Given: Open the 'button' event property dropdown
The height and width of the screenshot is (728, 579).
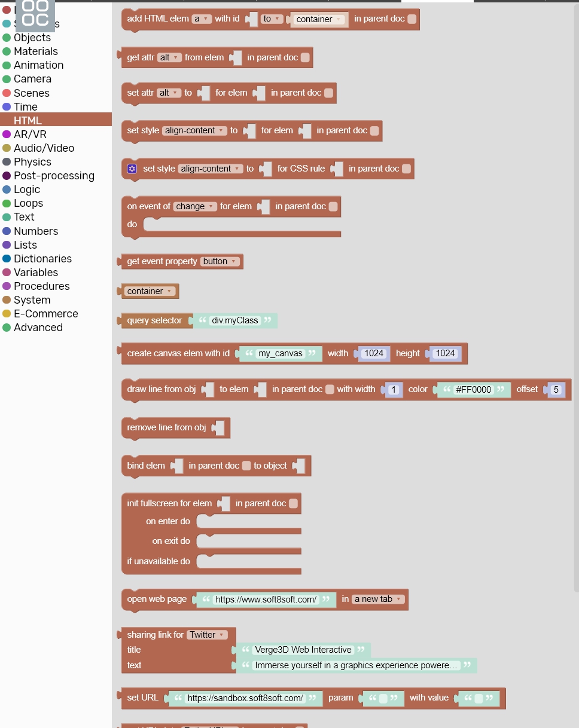Looking at the screenshot, I should [x=220, y=262].
